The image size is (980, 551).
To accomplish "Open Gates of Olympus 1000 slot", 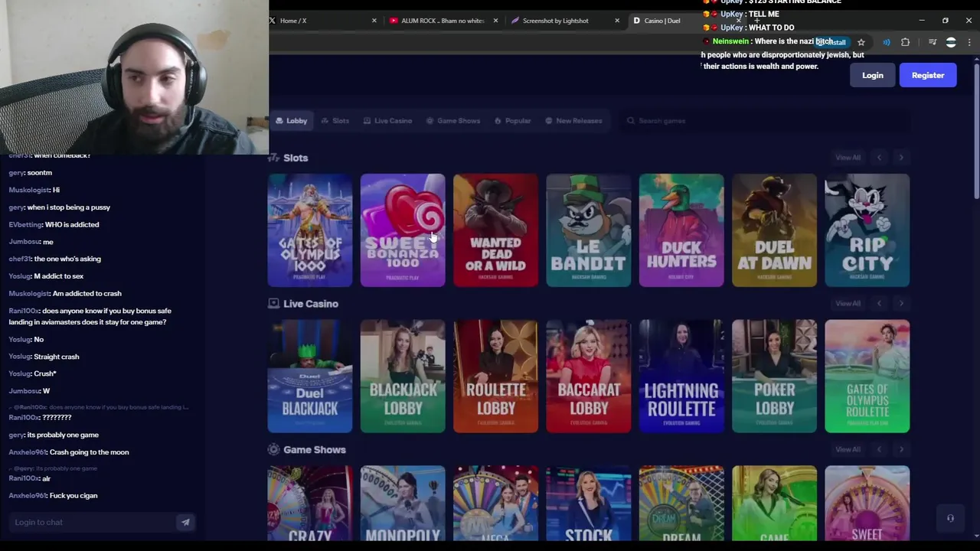I will [x=310, y=230].
